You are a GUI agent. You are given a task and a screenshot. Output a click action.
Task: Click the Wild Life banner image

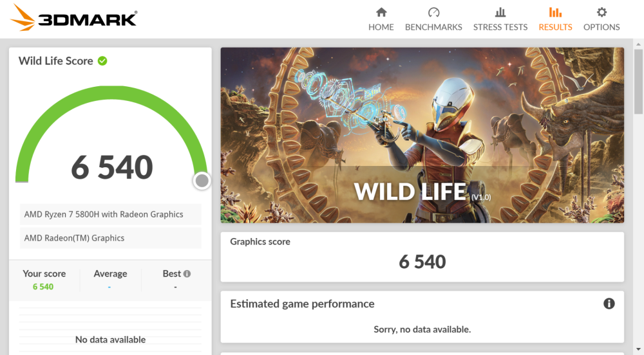[x=422, y=135]
